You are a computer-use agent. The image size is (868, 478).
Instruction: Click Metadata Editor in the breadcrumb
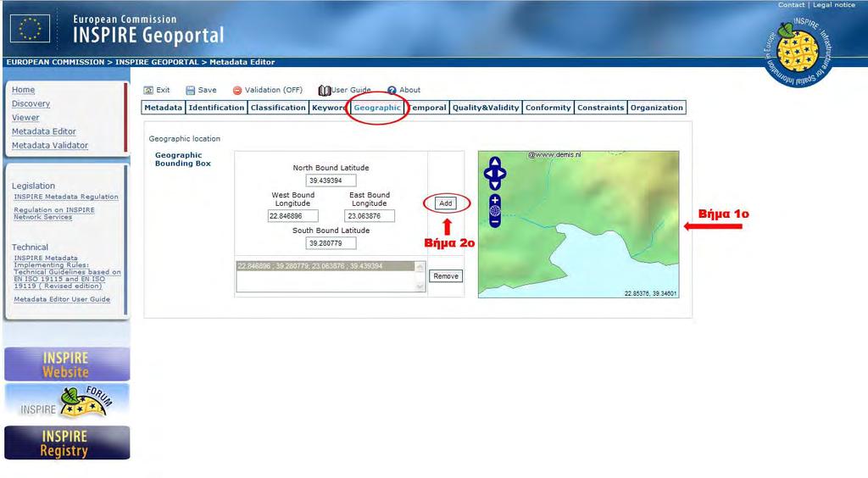click(x=242, y=62)
